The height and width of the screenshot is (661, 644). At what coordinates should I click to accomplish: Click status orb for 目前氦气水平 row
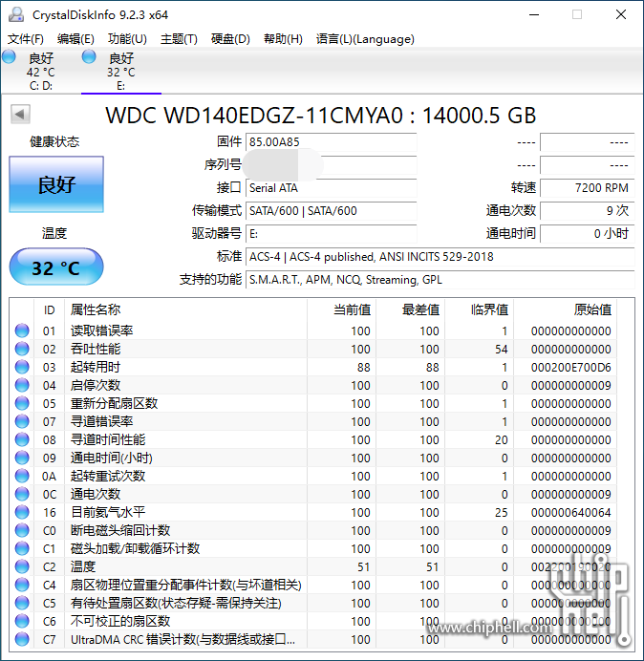click(22, 512)
